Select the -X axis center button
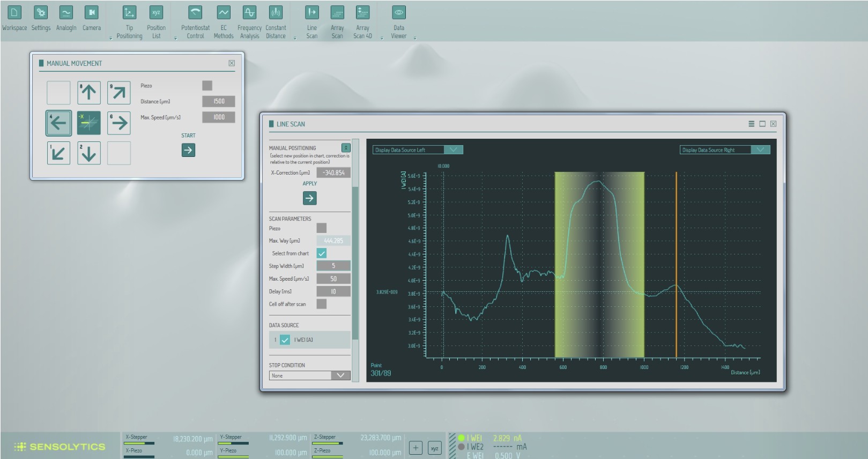The image size is (868, 459). [x=89, y=123]
